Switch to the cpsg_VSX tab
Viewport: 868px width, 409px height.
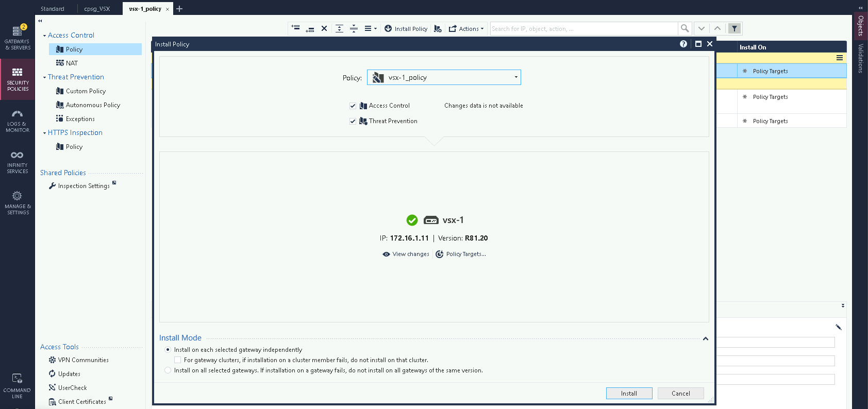[x=97, y=9]
